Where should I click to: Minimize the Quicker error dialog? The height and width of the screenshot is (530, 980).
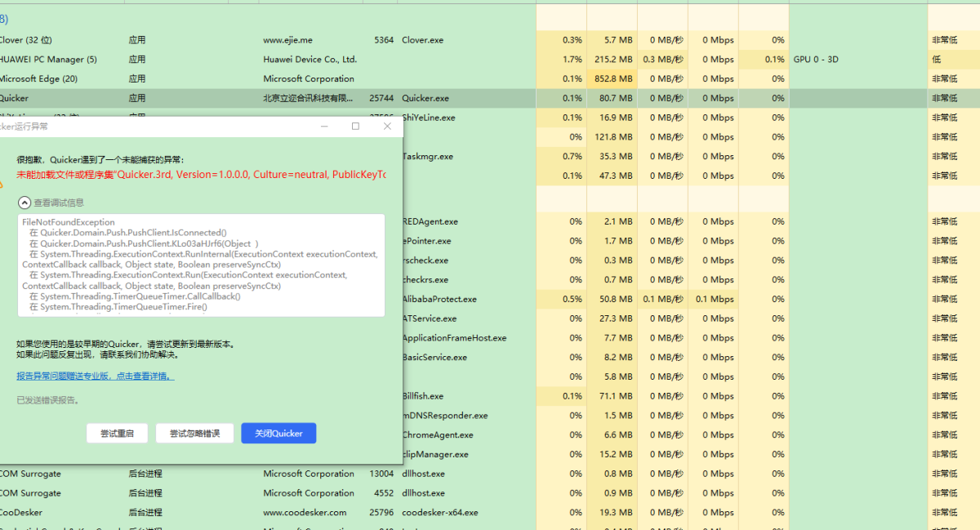[324, 127]
